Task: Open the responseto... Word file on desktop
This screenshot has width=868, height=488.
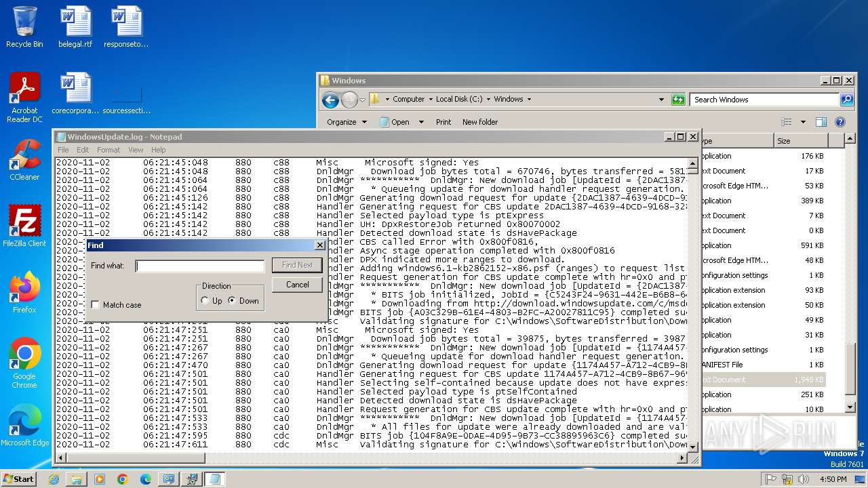Action: point(126,27)
